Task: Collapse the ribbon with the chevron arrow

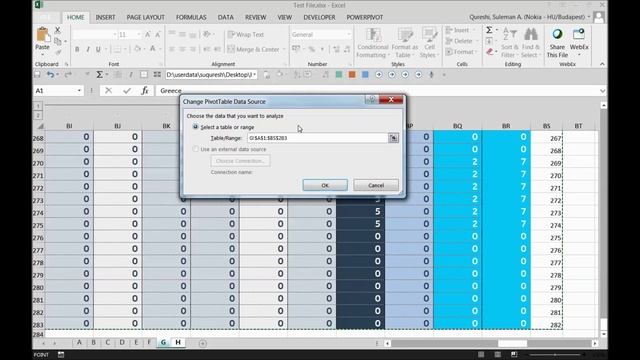Action: [x=602, y=64]
